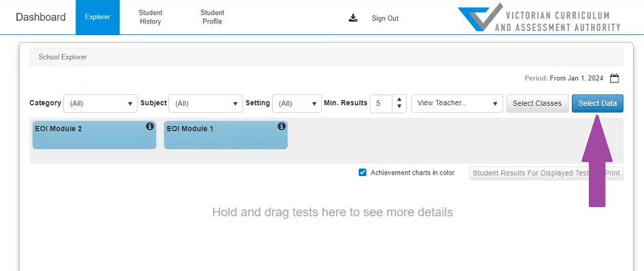This screenshot has width=644, height=271.
Task: Select the EOI Module 1 test tile
Action: [x=225, y=135]
